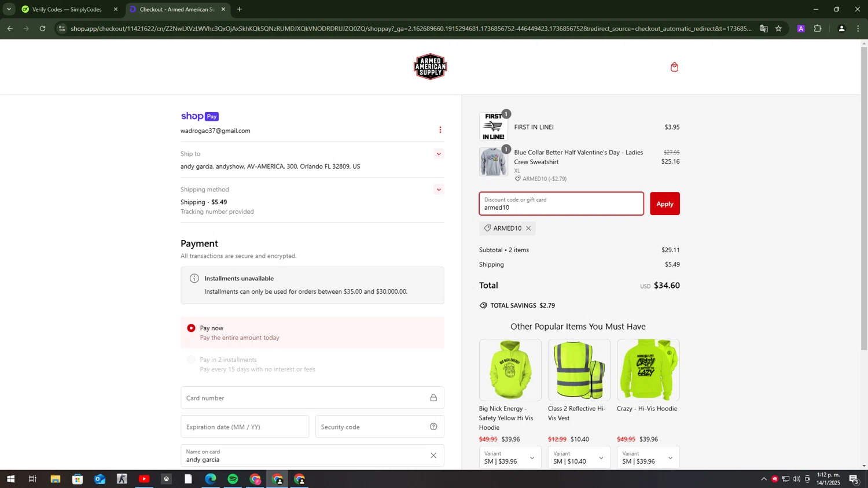Screen dimensions: 868x488
Task: View site information icon in address bar
Action: [62, 28]
